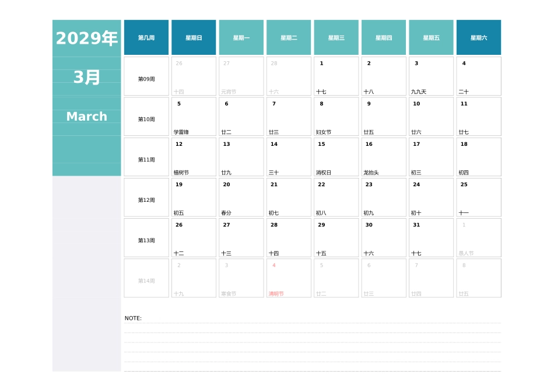Click the NOTE: label
This screenshot has width=554, height=392.
pyautogui.click(x=133, y=318)
